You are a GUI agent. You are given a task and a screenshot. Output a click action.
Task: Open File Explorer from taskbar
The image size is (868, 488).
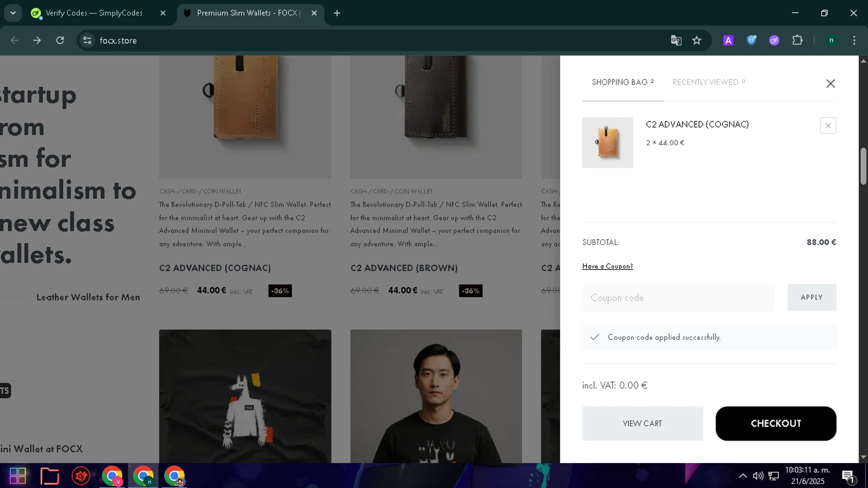(x=50, y=476)
